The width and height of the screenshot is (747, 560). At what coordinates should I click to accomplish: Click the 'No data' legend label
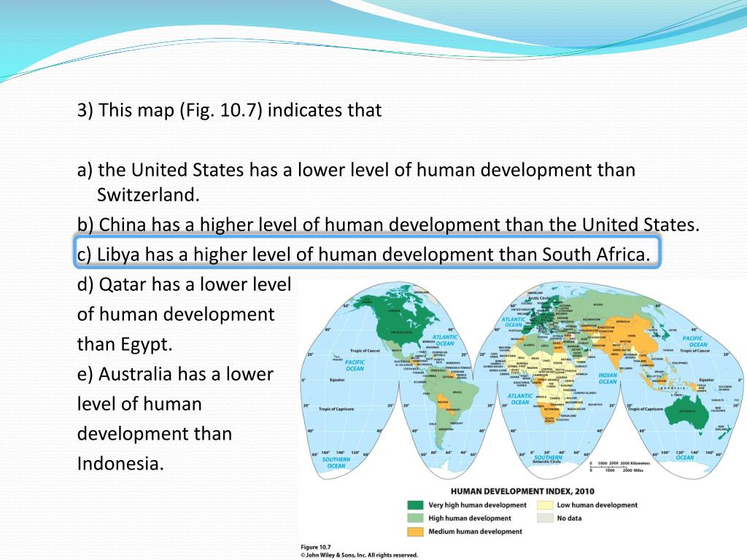(x=570, y=518)
